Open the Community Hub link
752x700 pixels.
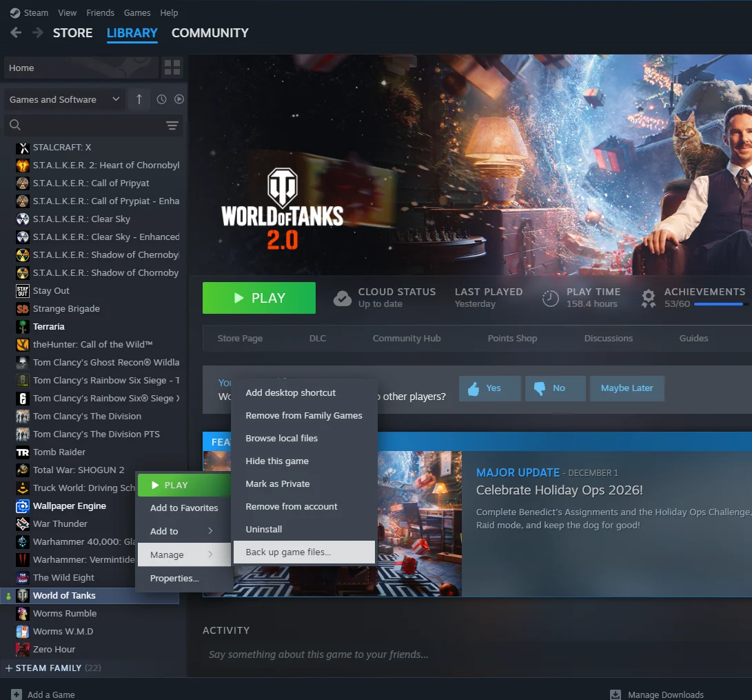tap(406, 338)
